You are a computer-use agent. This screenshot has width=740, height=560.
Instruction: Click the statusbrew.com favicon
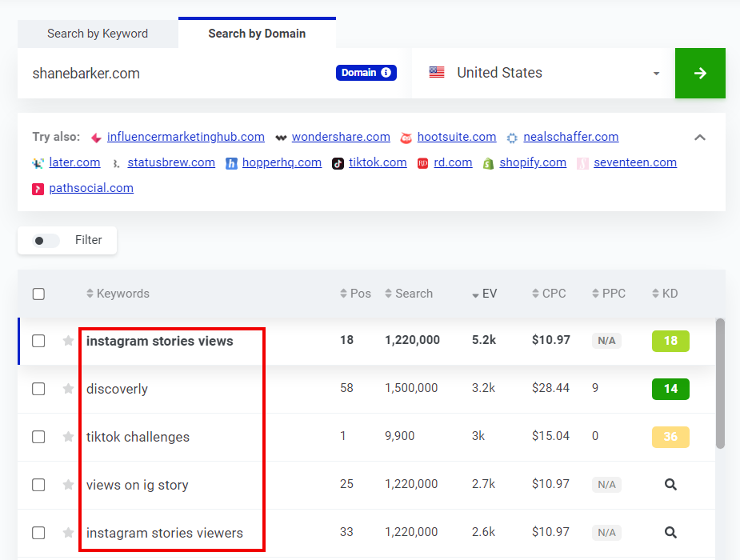[116, 164]
